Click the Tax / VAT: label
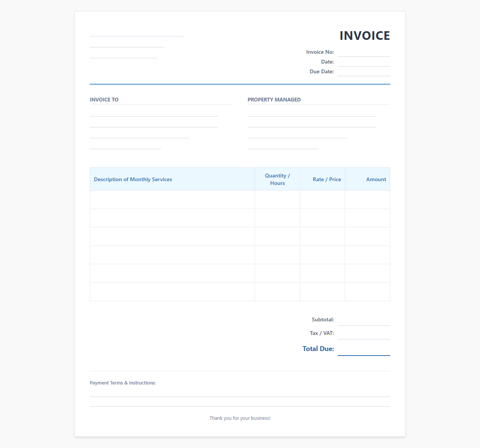The image size is (480, 448). tap(322, 333)
